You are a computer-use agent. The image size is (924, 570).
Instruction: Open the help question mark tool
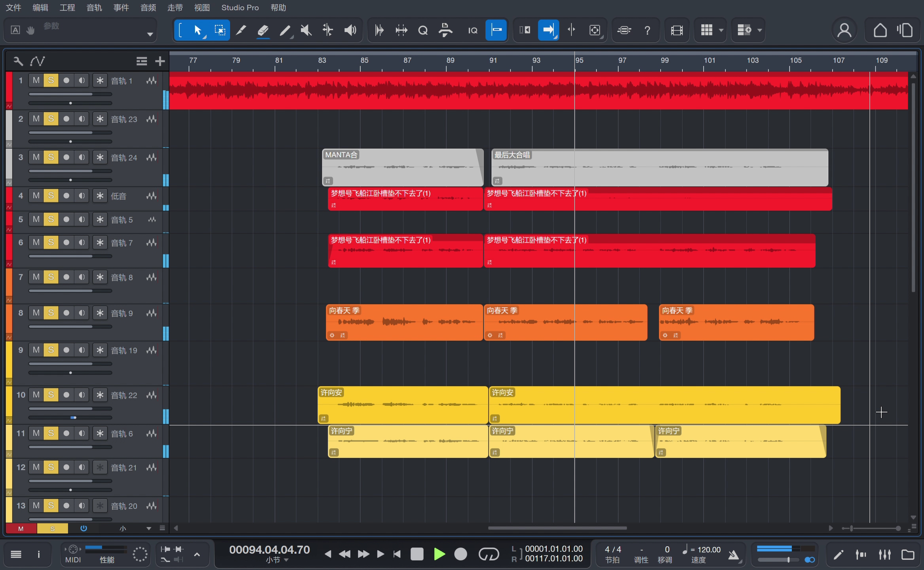[648, 30]
